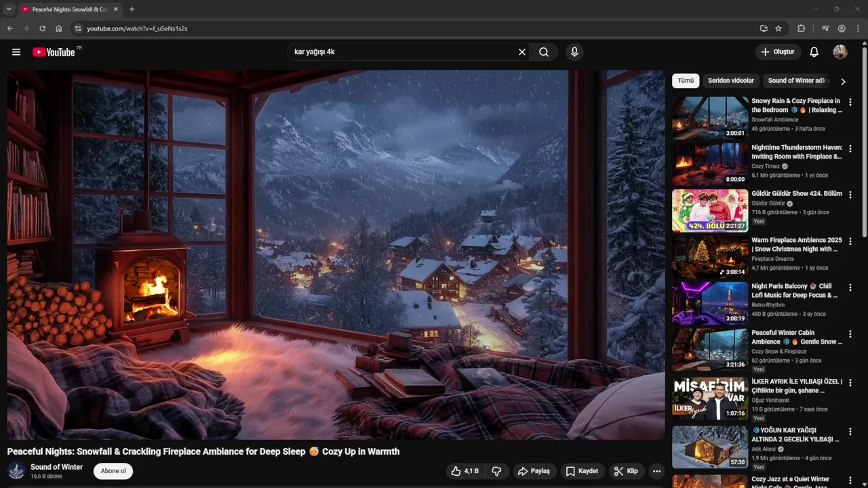Open the Retro-Rhythm channel link
The width and height of the screenshot is (868, 488).
(768, 305)
